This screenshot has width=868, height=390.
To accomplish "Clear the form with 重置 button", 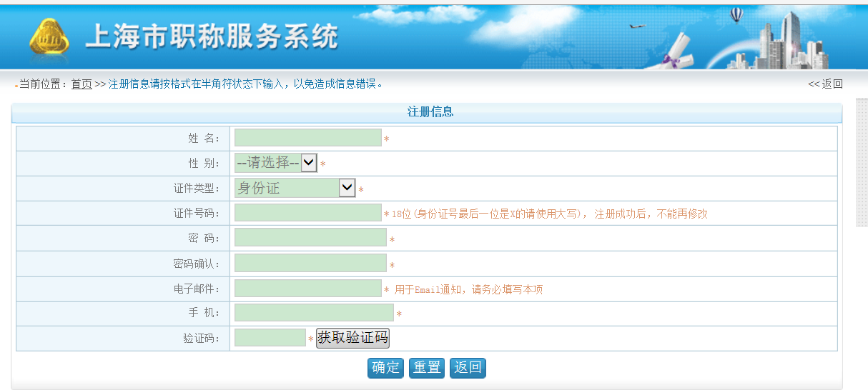I will coord(427,368).
